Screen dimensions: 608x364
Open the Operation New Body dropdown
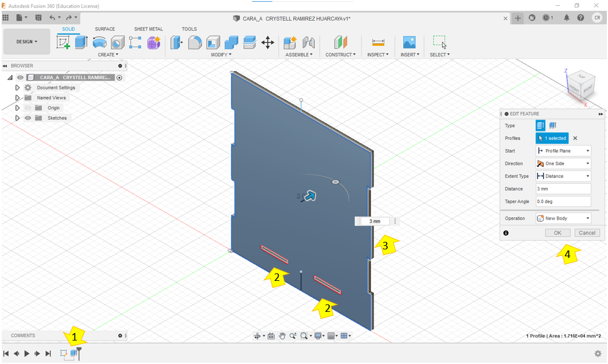tap(563, 218)
